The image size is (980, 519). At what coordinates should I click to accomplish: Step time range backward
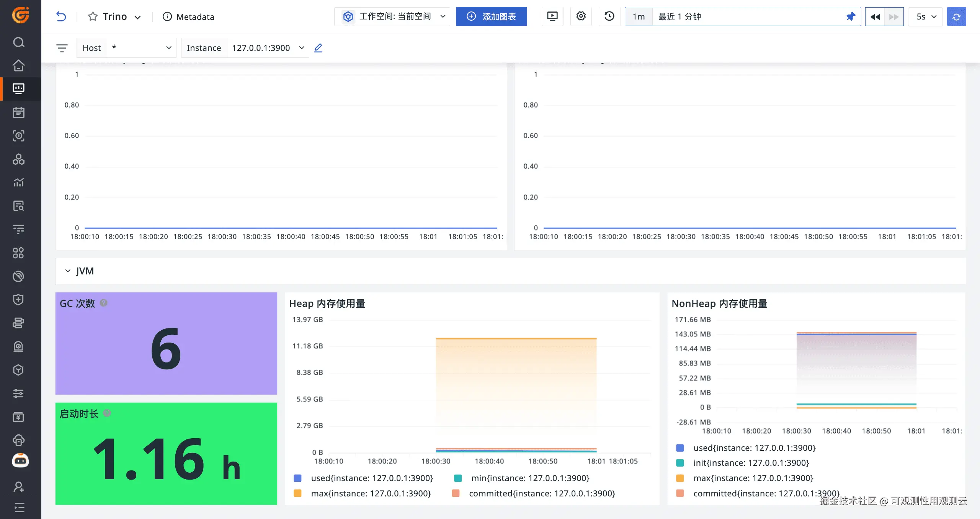pos(875,16)
